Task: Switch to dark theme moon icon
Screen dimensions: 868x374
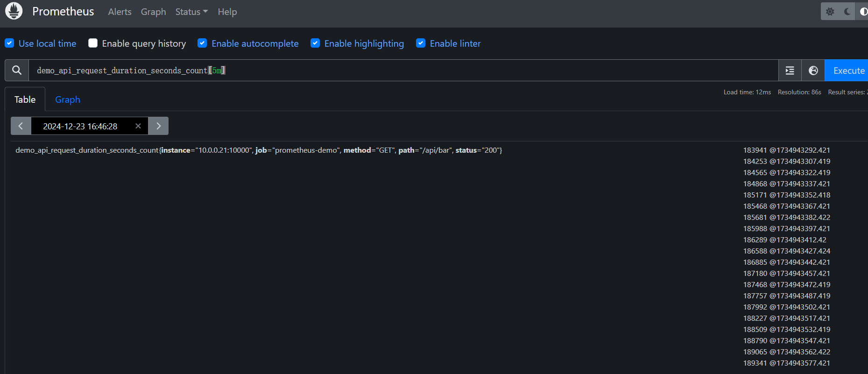Action: coord(847,12)
